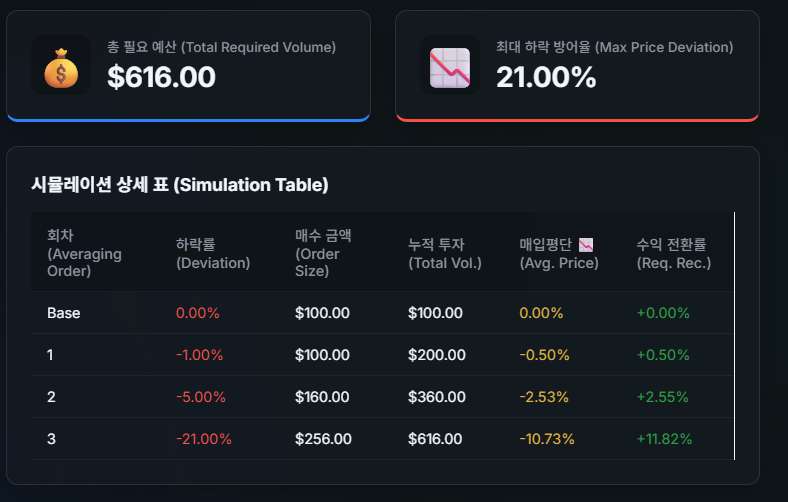Click the $616.00 total required volume value
The width and height of the screenshot is (788, 502).
point(161,77)
